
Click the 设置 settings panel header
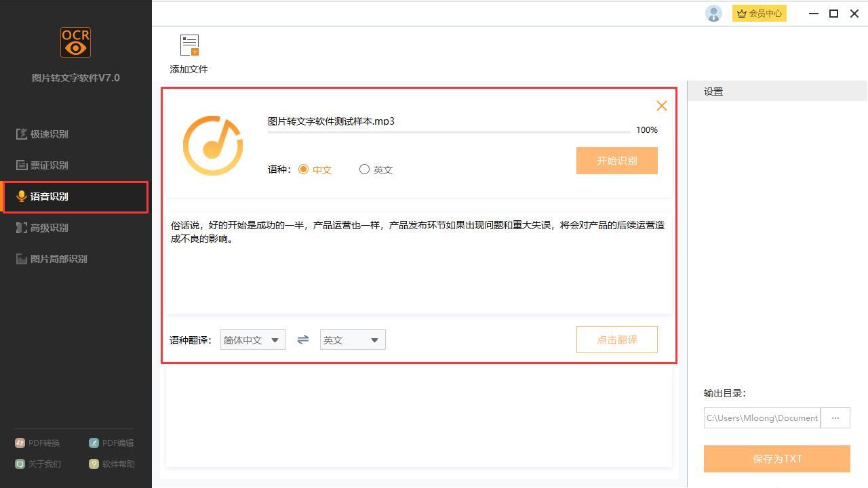tap(777, 91)
